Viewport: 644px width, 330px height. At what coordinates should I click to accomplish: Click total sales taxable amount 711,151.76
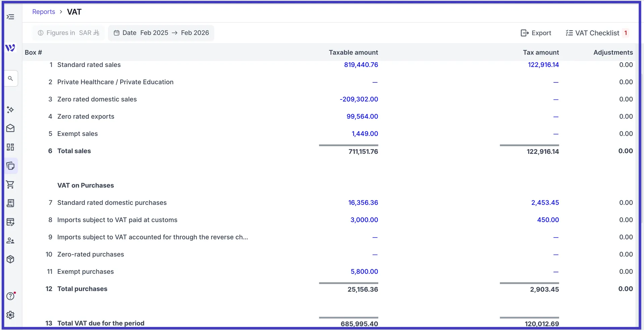(363, 151)
